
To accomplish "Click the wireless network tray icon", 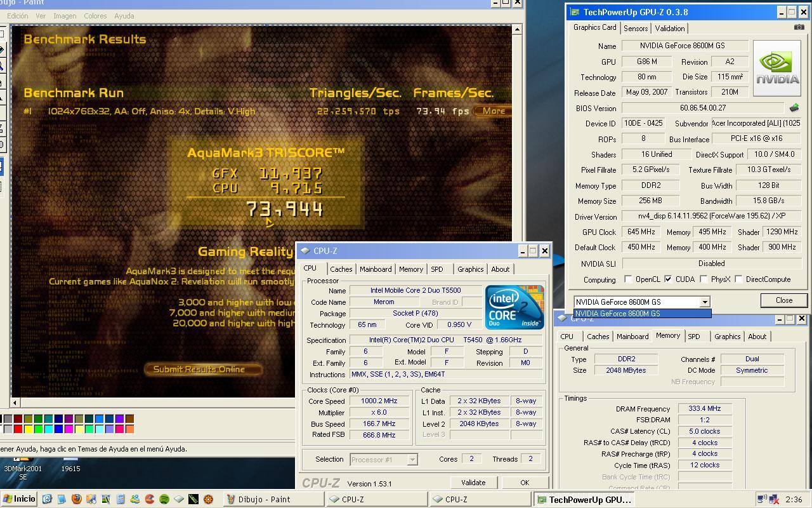I will [763, 499].
